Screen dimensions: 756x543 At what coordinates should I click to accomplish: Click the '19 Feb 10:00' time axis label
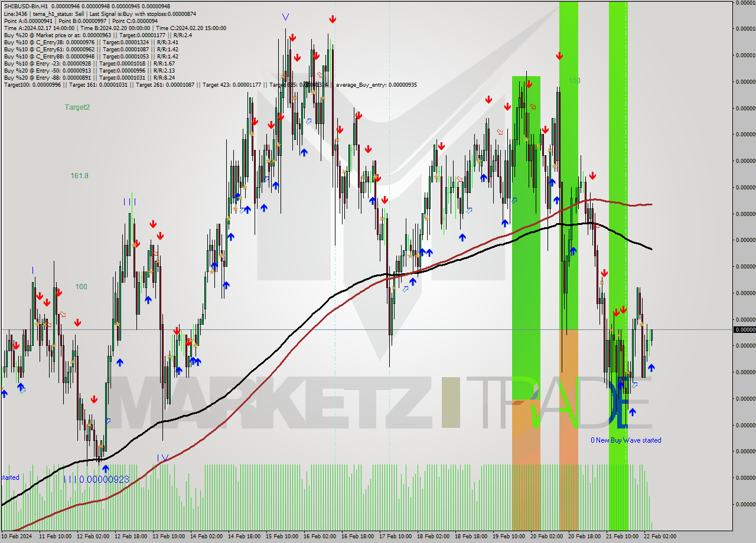(x=509, y=537)
